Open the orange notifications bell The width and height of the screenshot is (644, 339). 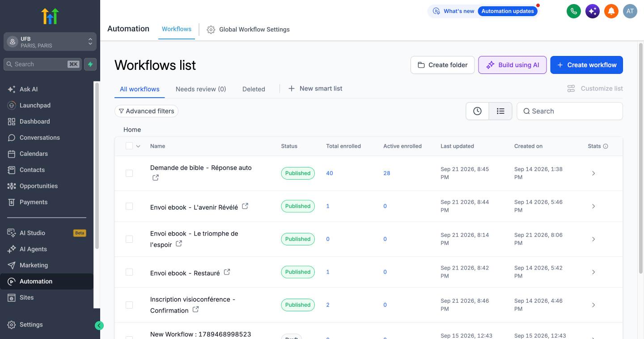pyautogui.click(x=611, y=11)
